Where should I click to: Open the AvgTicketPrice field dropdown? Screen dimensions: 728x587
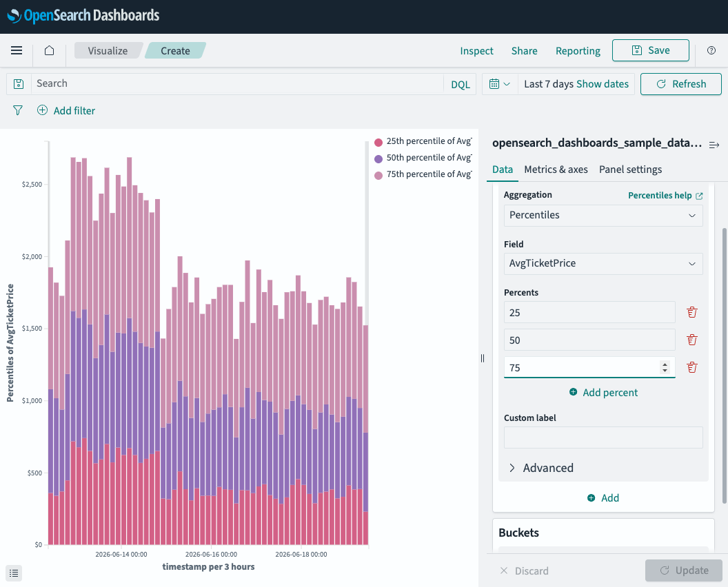[x=603, y=264]
